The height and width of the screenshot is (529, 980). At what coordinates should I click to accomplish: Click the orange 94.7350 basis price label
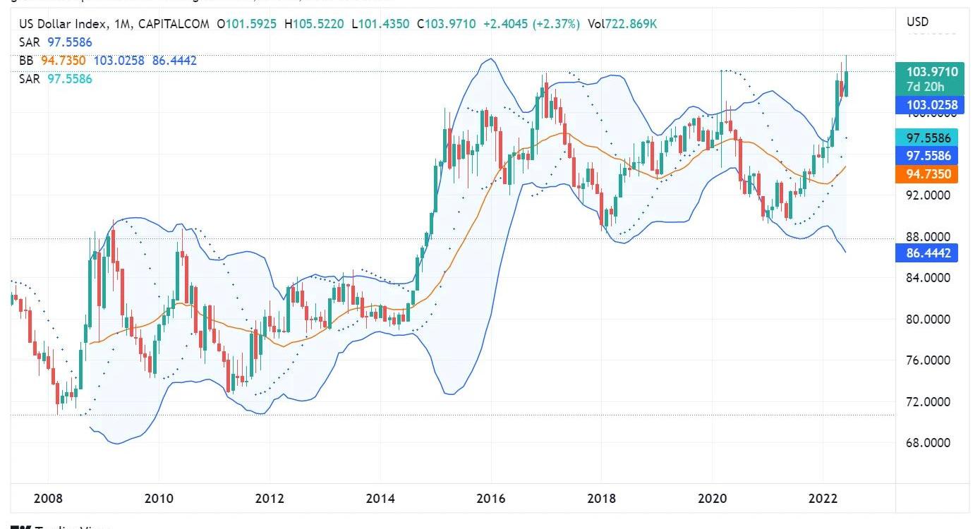click(928, 174)
